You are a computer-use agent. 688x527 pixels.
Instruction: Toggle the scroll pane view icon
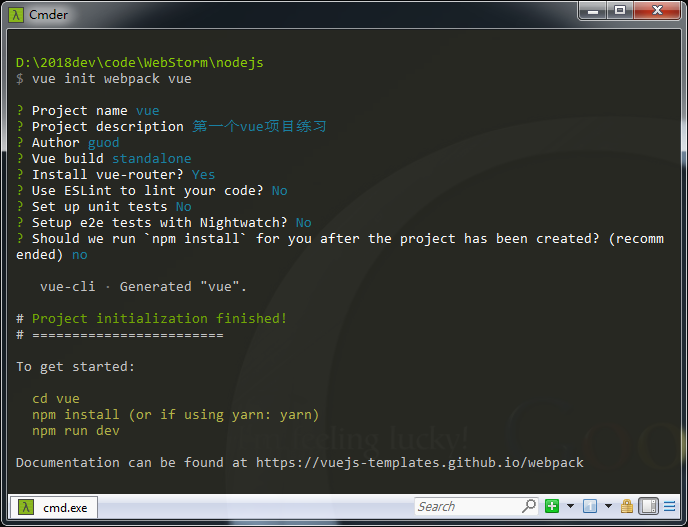(649, 506)
